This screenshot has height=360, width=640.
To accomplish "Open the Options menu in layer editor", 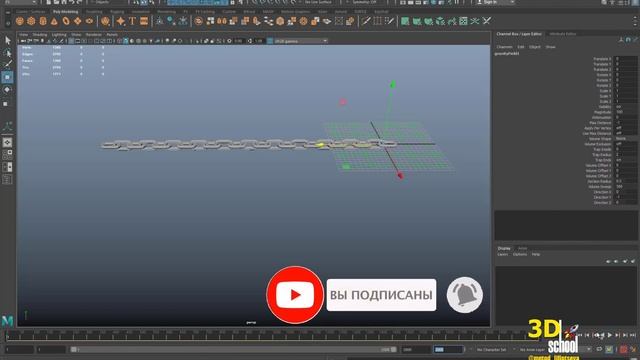I will (520, 254).
